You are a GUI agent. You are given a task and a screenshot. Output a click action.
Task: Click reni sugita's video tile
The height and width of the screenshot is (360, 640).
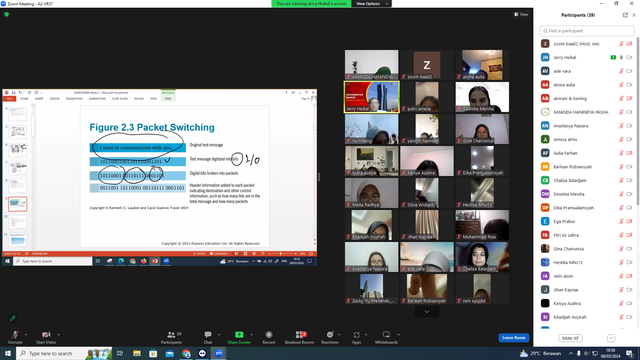(x=482, y=289)
